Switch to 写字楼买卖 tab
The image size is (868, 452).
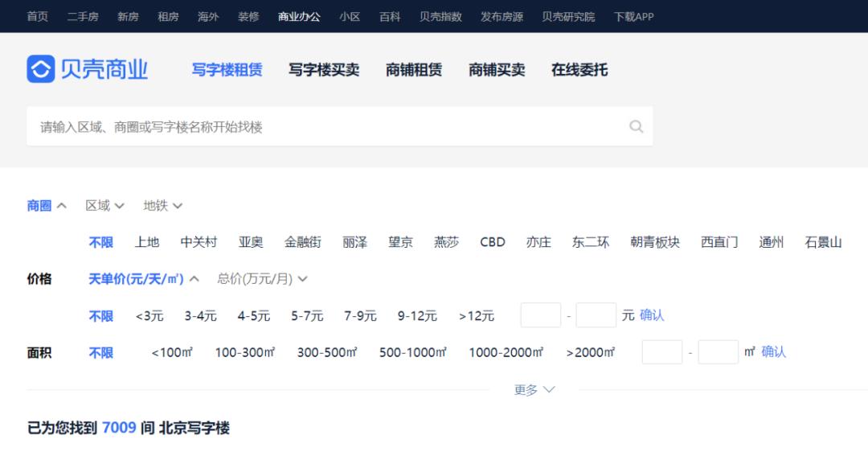point(324,70)
